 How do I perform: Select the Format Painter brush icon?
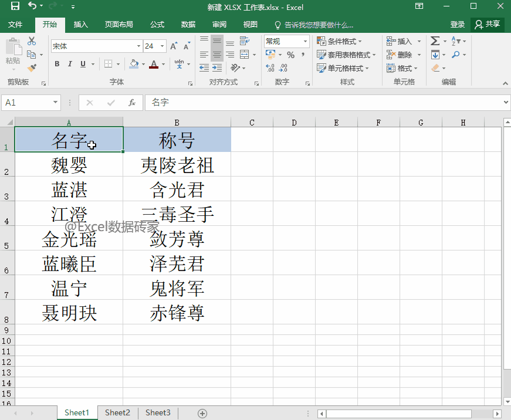pos(32,68)
